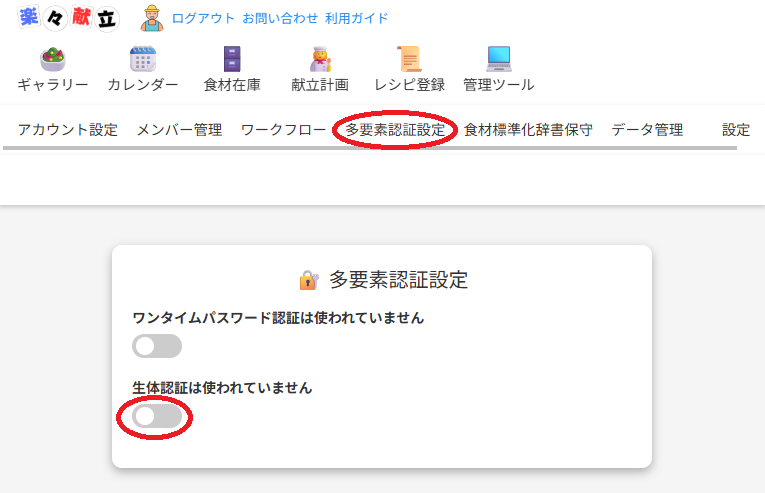The image size is (765, 493).
Task: Click the 献立計画 label
Action: (321, 85)
